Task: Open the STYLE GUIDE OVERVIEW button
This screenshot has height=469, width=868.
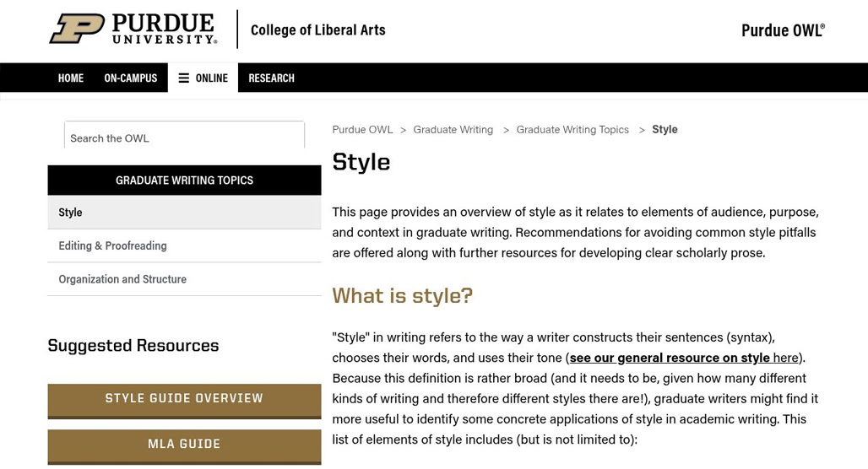Action: (184, 401)
